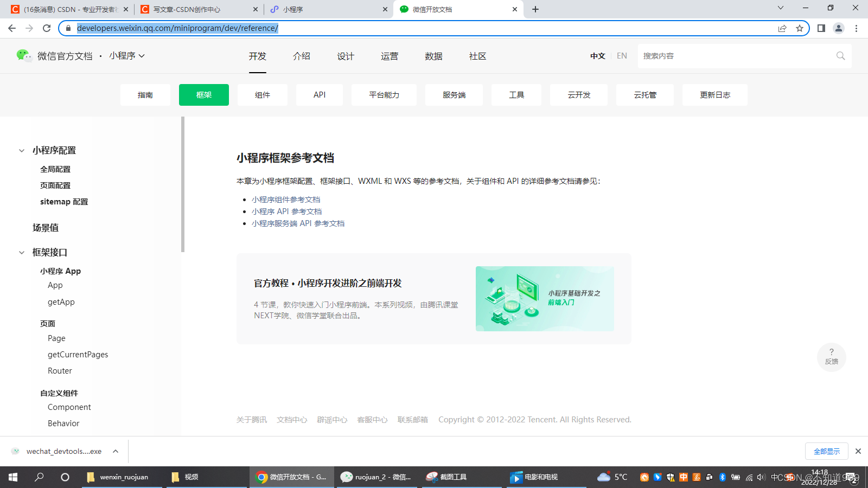
Task: Open the weather widget showing 5°C
Action: point(612,477)
